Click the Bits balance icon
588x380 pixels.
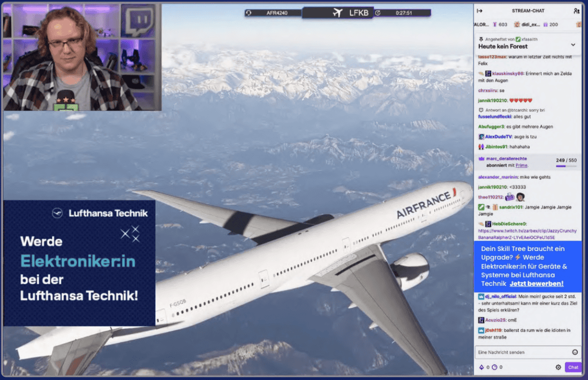click(x=481, y=367)
